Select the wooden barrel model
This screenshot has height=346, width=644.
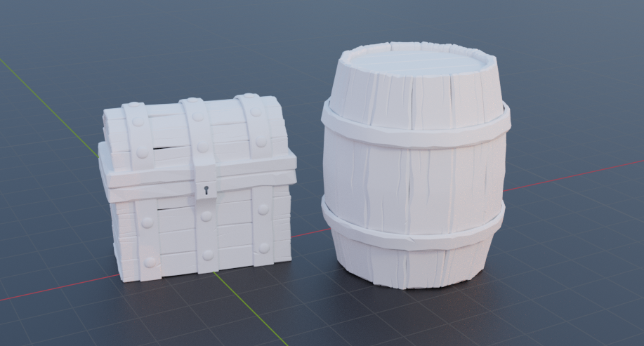pos(416,165)
